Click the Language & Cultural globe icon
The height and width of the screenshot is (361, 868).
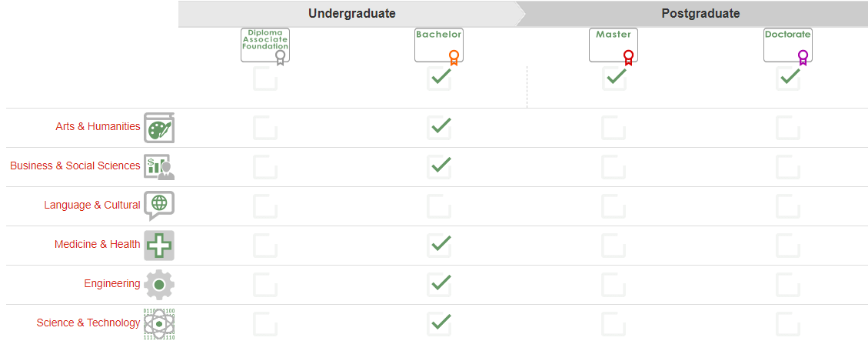pos(159,206)
